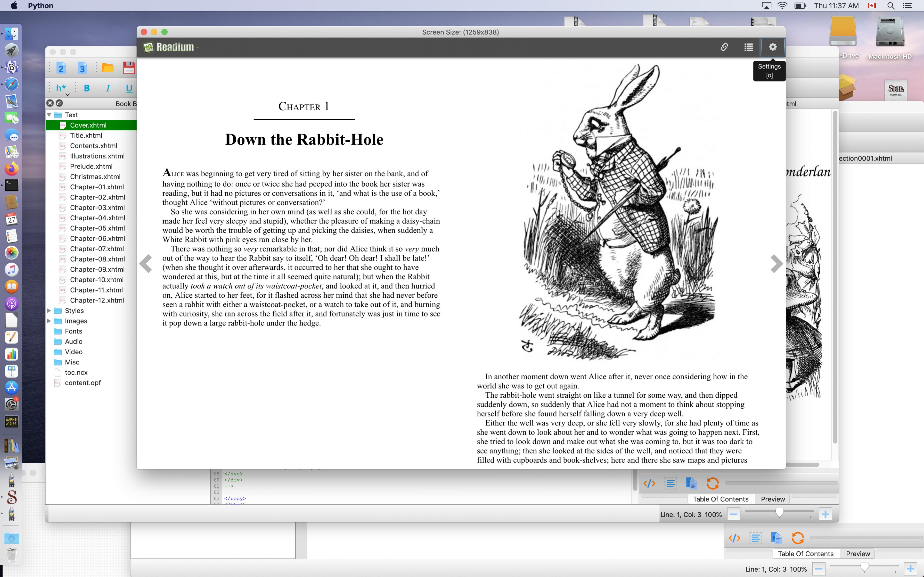The image size is (924, 577).
Task: Click the Readium link icon in toolbar
Action: pyautogui.click(x=724, y=47)
